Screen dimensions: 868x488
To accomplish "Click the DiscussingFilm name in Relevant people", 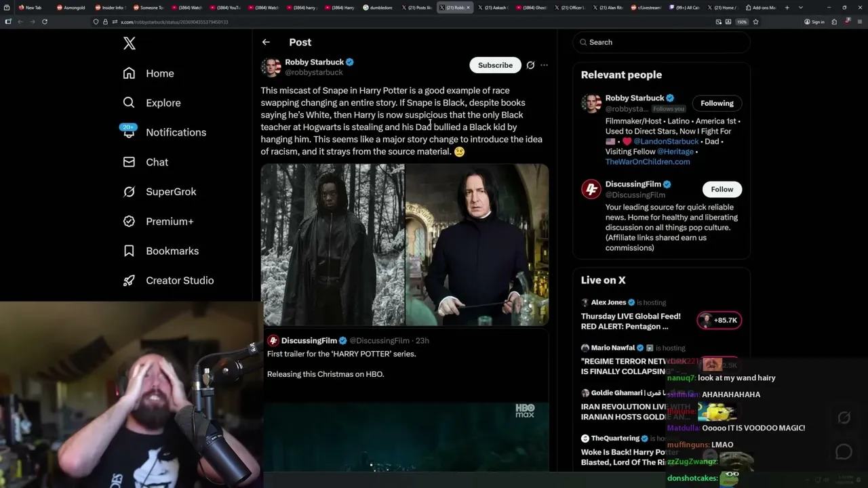I will [x=633, y=184].
